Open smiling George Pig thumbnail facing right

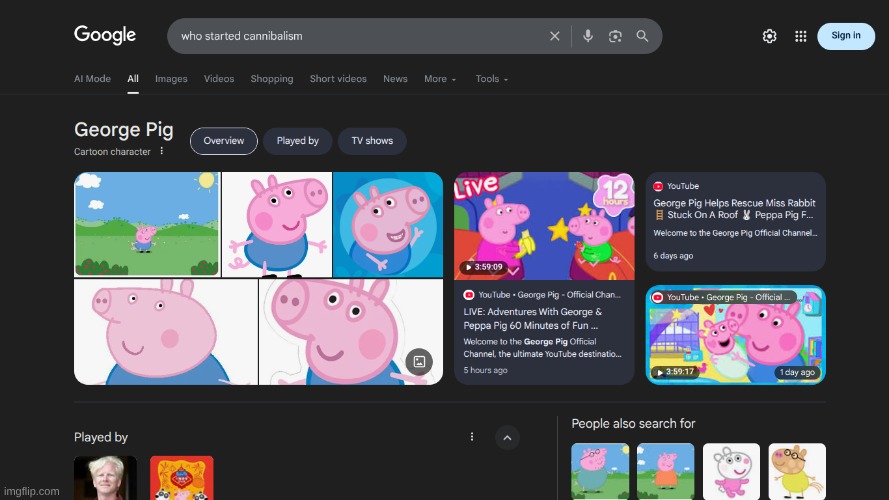[x=350, y=332]
